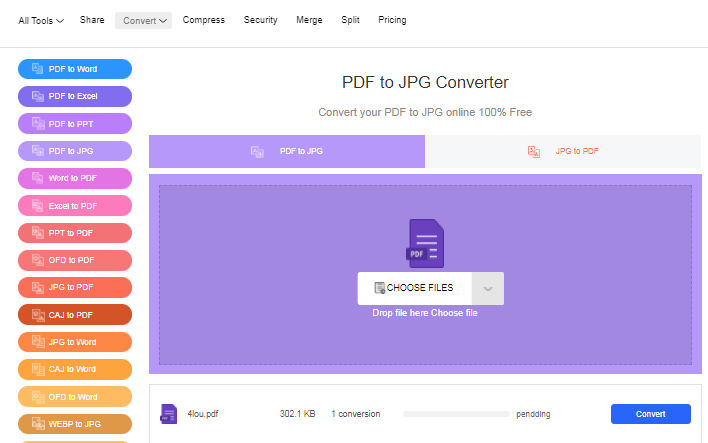Viewport: 708px width, 443px height.
Task: Switch to the JPG to PDF tab
Action: coord(563,151)
